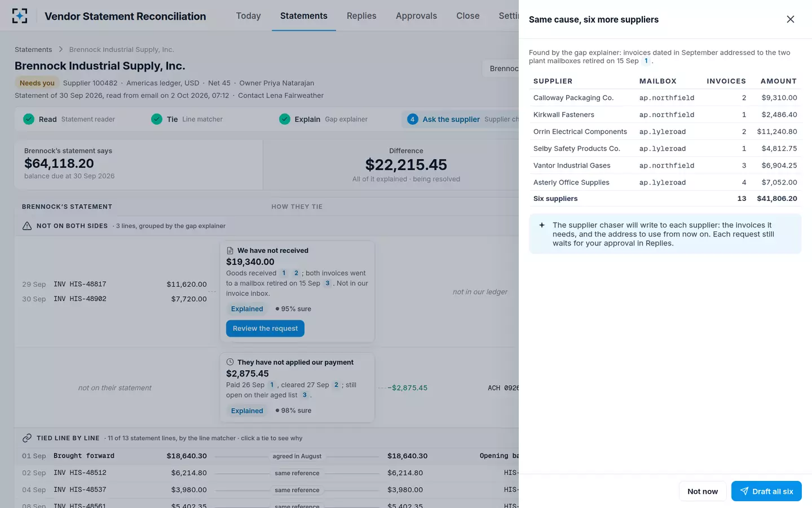Open citation 1 after Goods received
This screenshot has height=508, width=812.
(284, 273)
